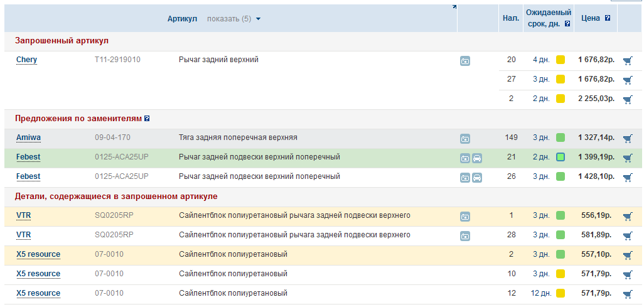Click yellow status square for 12 дн. row
Viewport: 644px width, 307px height.
pyautogui.click(x=561, y=293)
